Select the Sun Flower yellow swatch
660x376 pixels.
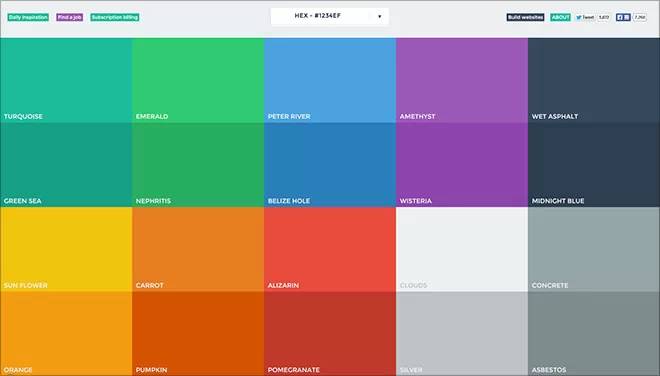tap(66, 249)
